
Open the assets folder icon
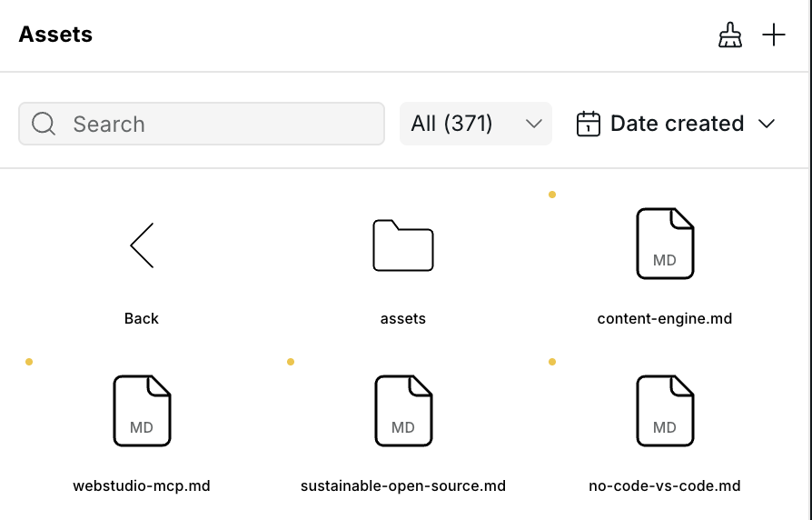[403, 245]
